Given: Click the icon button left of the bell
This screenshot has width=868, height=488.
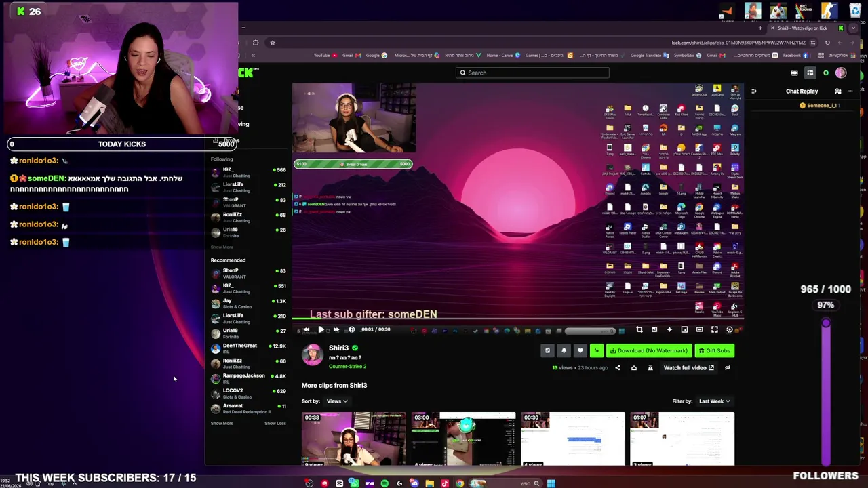Looking at the screenshot, I should coord(547,350).
